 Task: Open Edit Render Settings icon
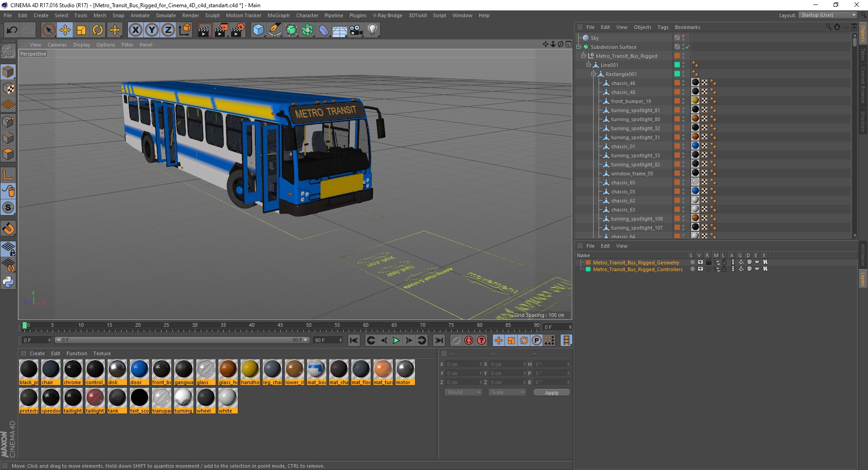tap(238, 30)
